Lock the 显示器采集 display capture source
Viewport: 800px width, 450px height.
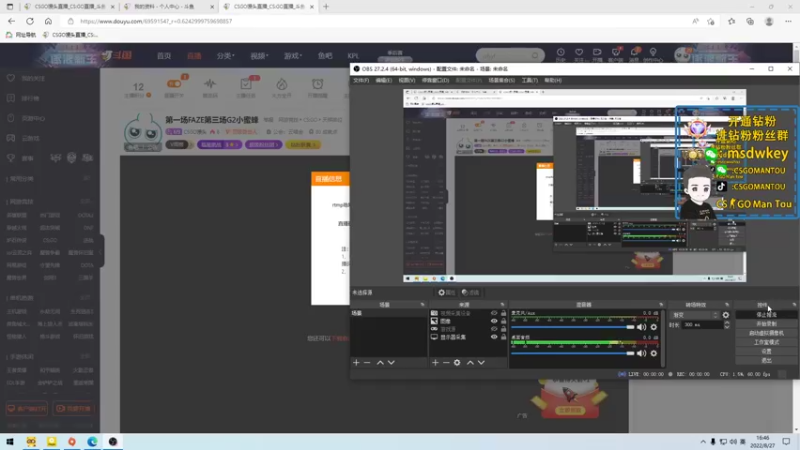(504, 337)
